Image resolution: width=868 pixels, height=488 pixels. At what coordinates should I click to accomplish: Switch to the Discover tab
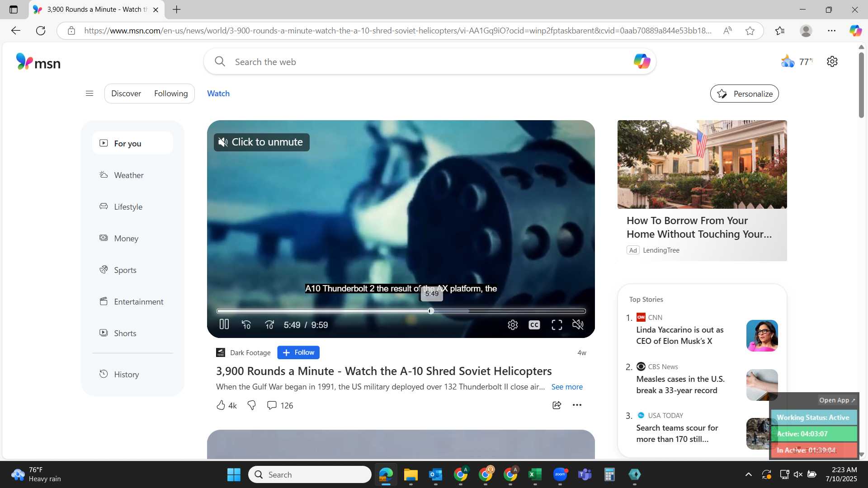point(126,94)
